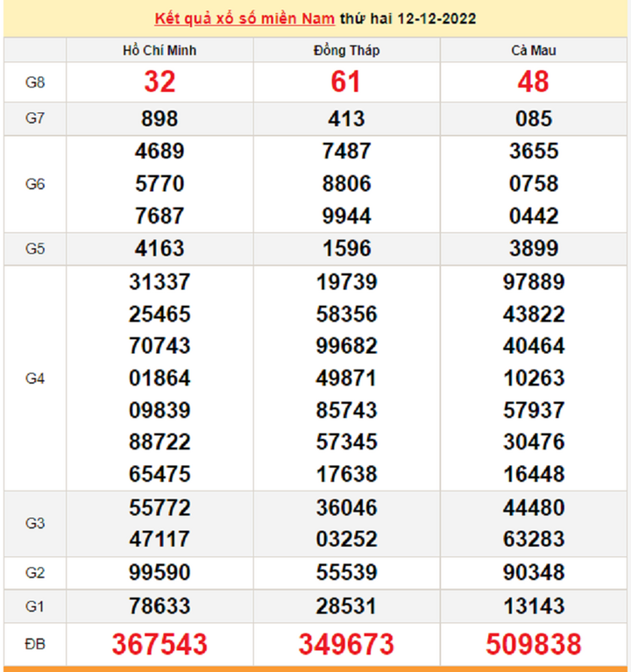The height and width of the screenshot is (672, 631).
Task: Select G4 number 70743
Action: pos(160,346)
